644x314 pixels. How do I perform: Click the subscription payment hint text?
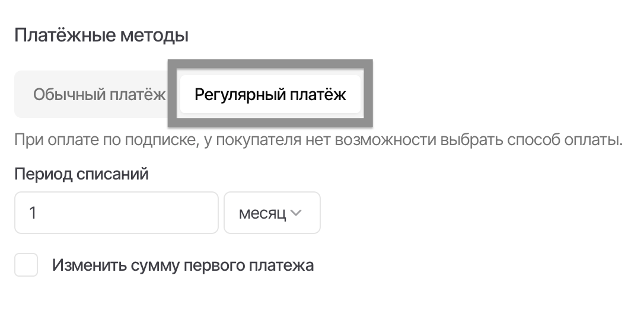[318, 142]
